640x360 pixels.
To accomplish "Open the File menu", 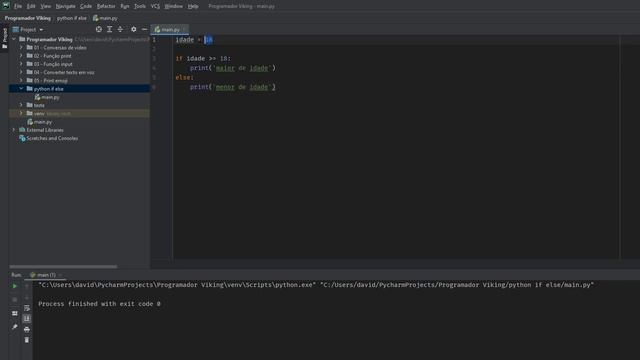I will pos(18,6).
